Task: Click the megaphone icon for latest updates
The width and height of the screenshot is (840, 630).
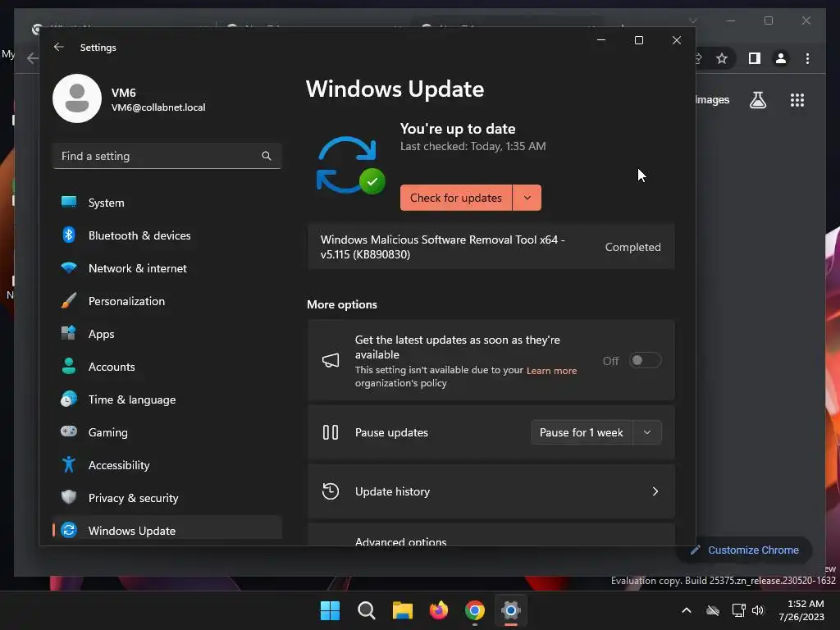Action: (331, 361)
